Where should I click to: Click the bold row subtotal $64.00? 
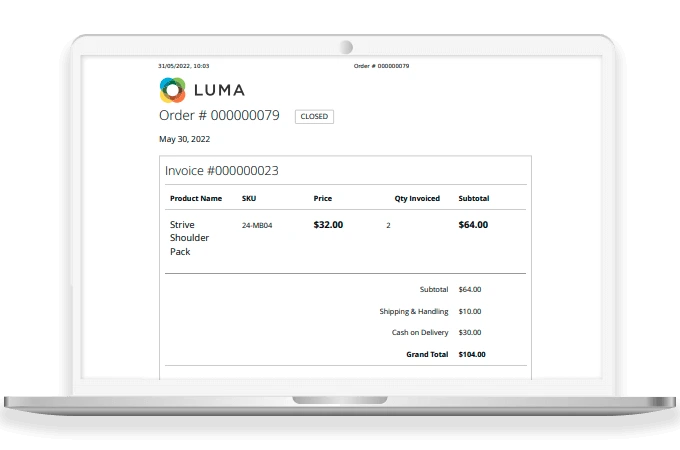pyautogui.click(x=473, y=225)
